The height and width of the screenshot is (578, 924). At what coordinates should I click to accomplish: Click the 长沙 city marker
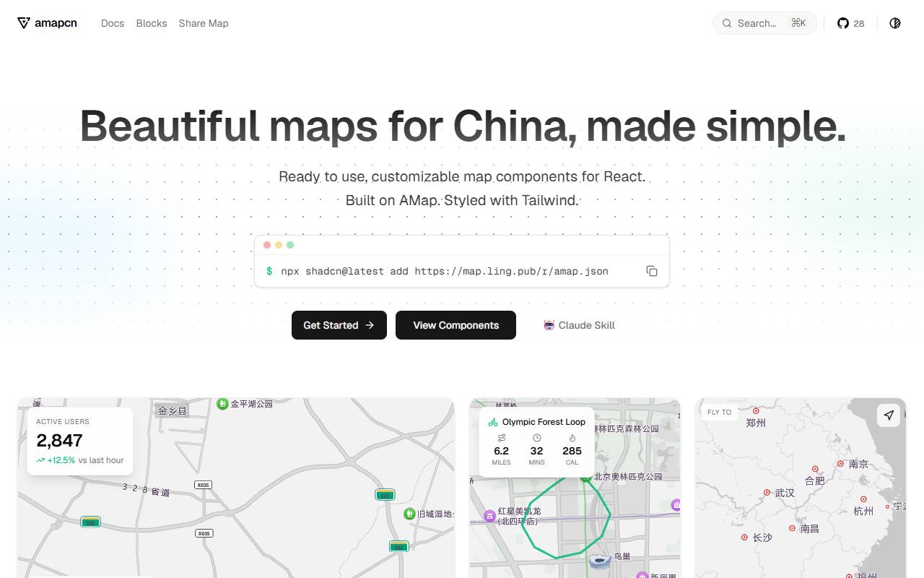tap(744, 538)
